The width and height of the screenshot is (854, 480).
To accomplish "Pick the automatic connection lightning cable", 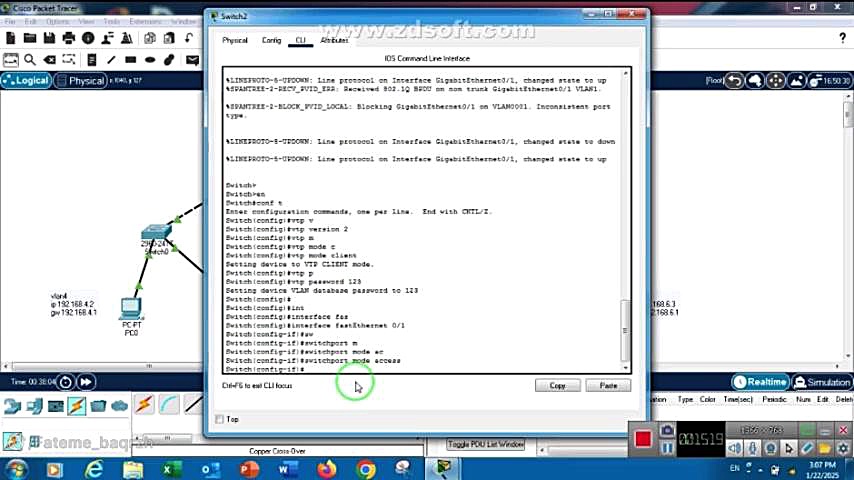I will (x=144, y=404).
